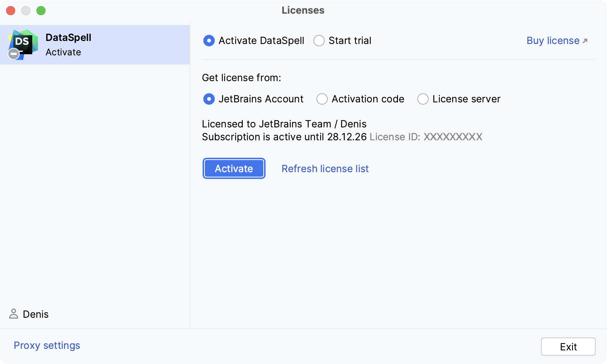The image size is (607, 364).
Task: Click the License ID placeholder text
Action: click(425, 137)
